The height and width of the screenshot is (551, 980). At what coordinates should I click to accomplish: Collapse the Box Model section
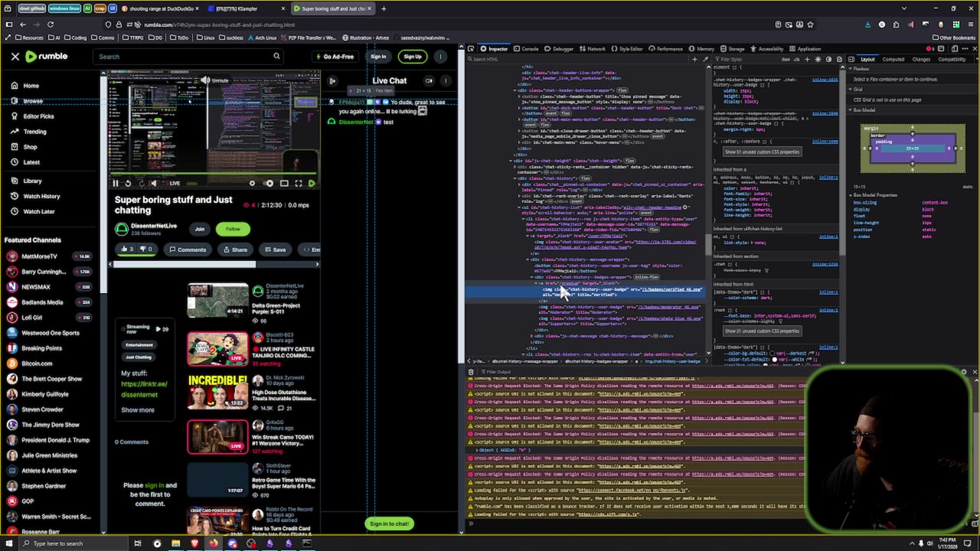click(851, 109)
